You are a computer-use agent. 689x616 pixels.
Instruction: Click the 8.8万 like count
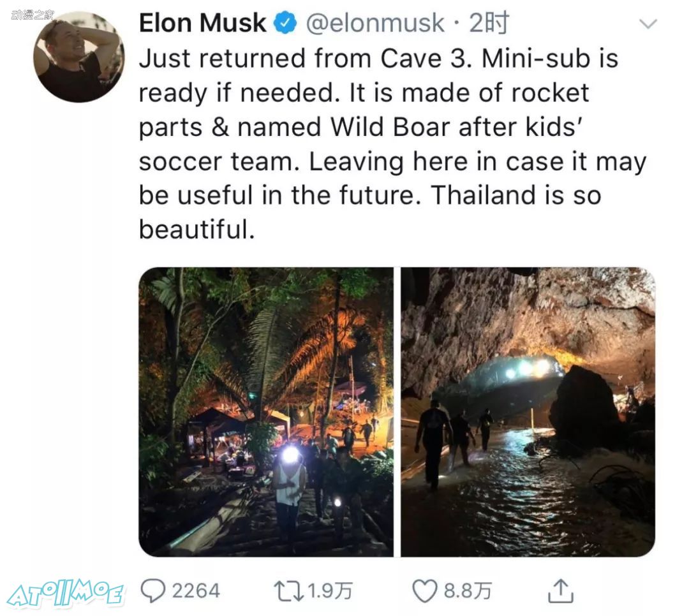pos(468,591)
